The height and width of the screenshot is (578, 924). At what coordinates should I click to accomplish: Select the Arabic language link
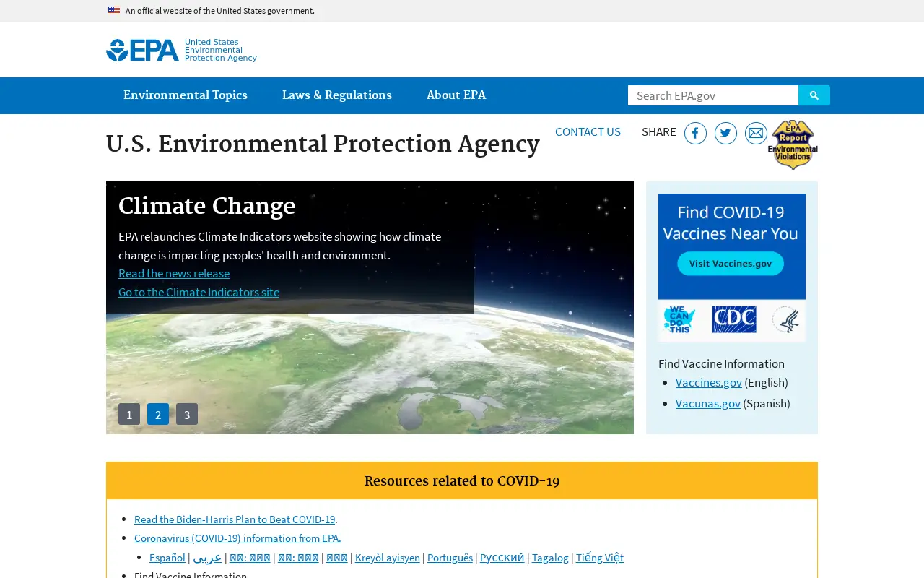[x=207, y=557]
